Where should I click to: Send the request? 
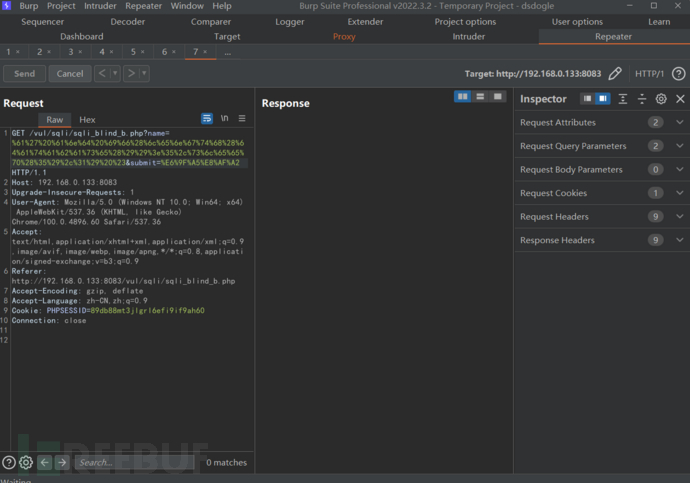point(25,73)
